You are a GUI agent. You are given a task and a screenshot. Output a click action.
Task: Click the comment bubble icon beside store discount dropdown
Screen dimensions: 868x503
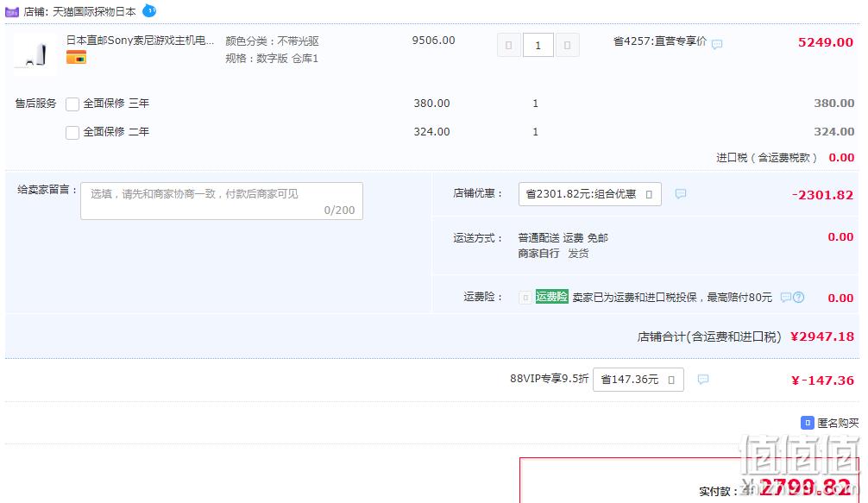pos(681,193)
